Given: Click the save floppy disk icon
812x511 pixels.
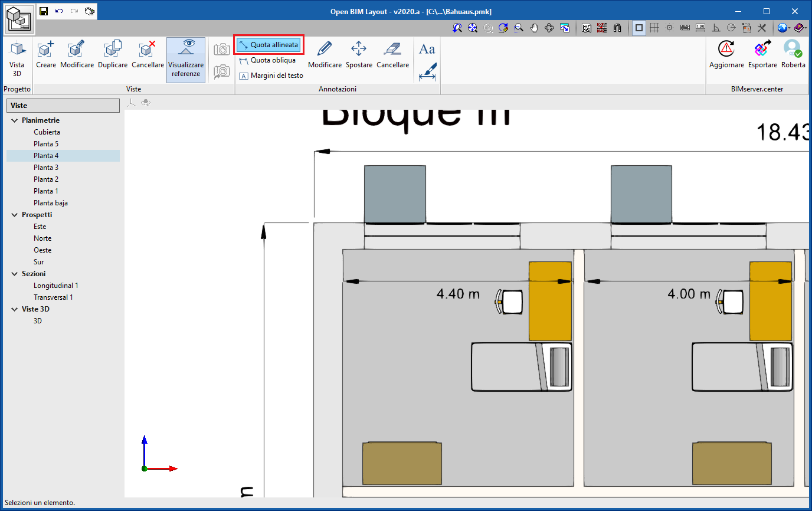Looking at the screenshot, I should coord(43,11).
